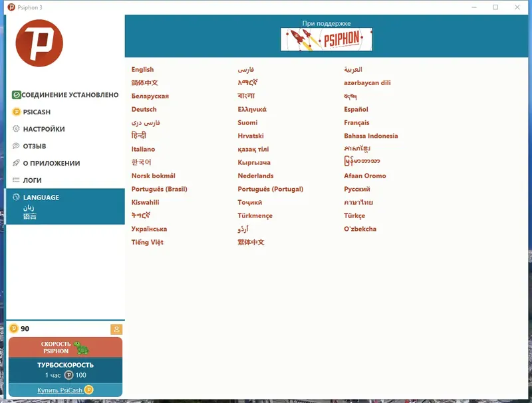The width and height of the screenshot is (532, 403).
Task: Click the green connection status icon
Action: click(x=16, y=95)
